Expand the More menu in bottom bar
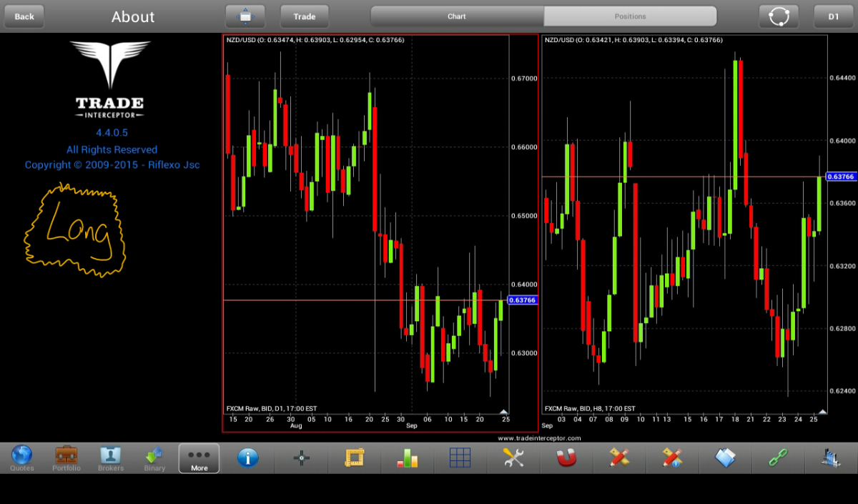This screenshot has height=504, width=858. pos(199,458)
